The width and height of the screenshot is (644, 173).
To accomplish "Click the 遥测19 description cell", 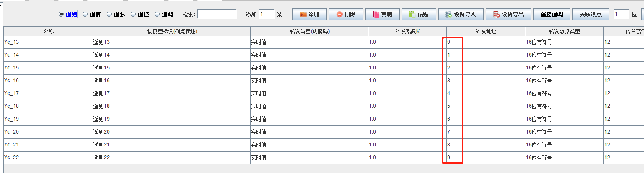I will tap(172, 119).
